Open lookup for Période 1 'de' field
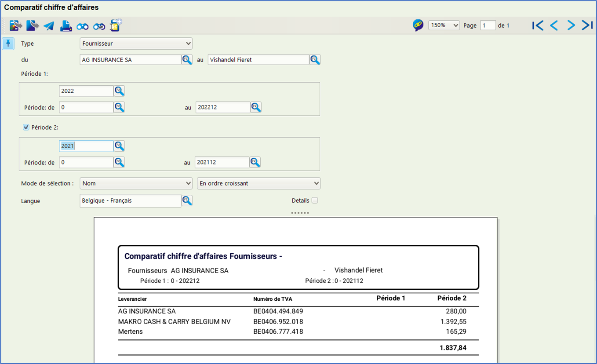This screenshot has height=364, width=597. click(119, 107)
